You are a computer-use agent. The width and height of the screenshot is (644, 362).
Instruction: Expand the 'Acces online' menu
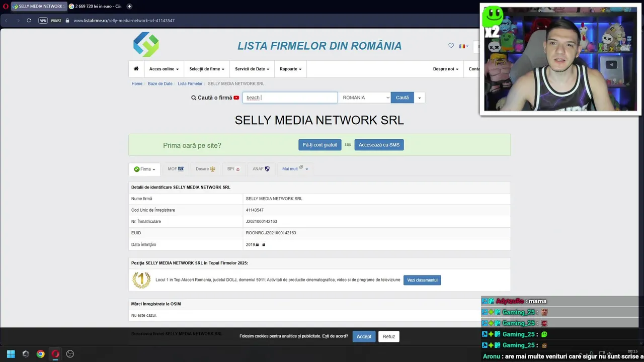point(164,69)
